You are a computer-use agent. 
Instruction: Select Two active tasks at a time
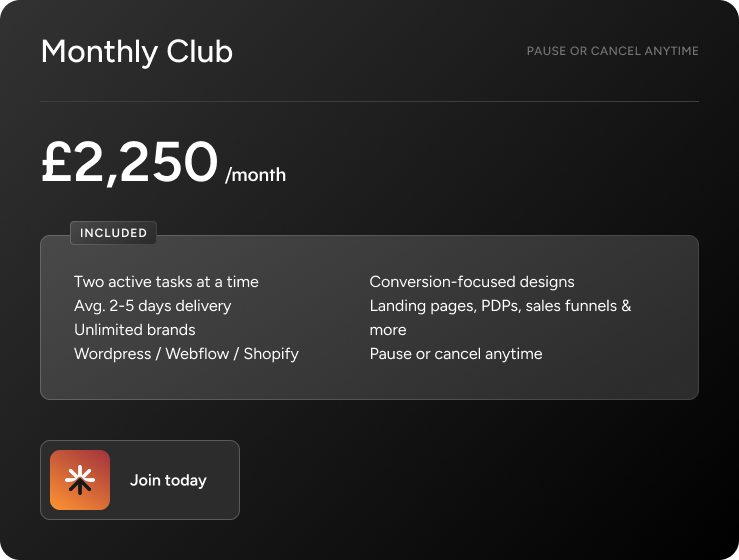tap(166, 281)
